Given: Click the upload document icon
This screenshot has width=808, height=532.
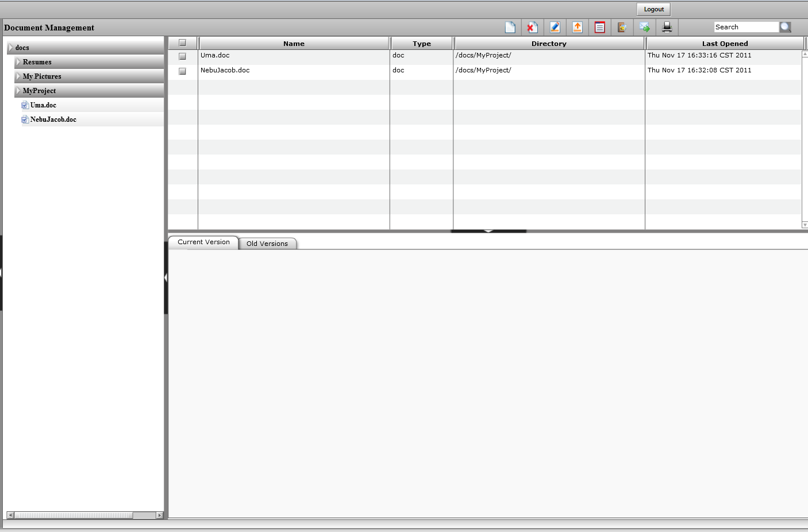Looking at the screenshot, I should (x=578, y=27).
